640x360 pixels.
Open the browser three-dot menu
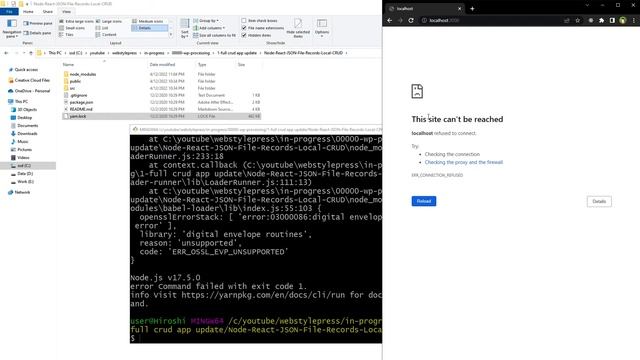633,20
